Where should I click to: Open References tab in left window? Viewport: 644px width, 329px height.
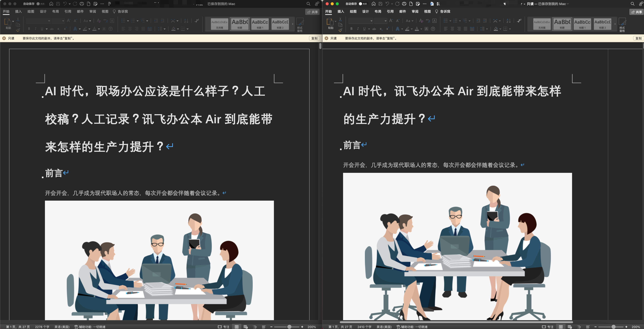coord(68,12)
